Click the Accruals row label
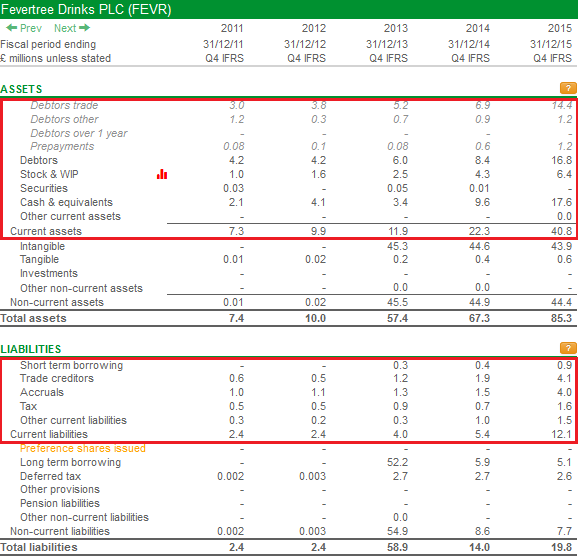The width and height of the screenshot is (578, 558). pos(42,392)
